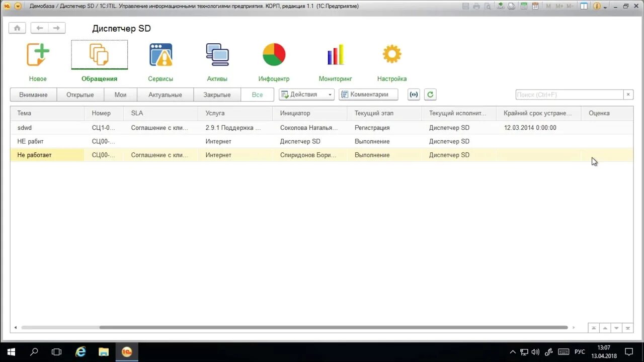The height and width of the screenshot is (362, 644).
Task: Open the Мониторинг bar chart icon
Action: pos(335,55)
